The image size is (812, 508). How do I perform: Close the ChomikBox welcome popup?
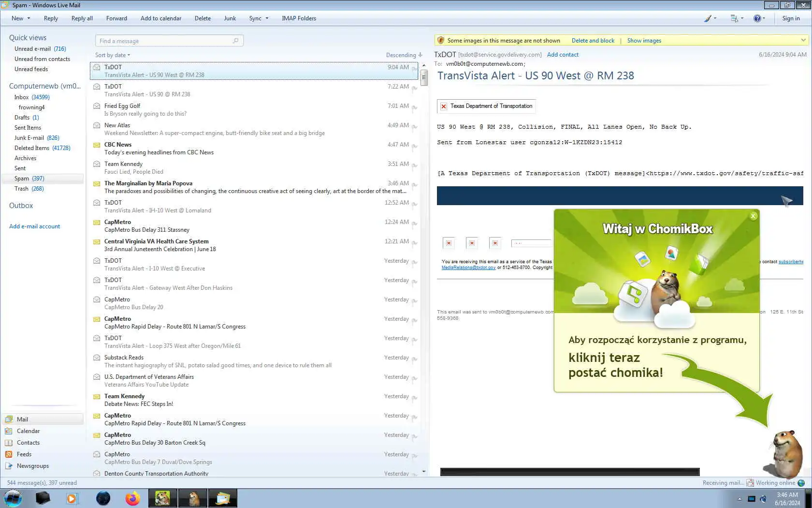coord(753,216)
